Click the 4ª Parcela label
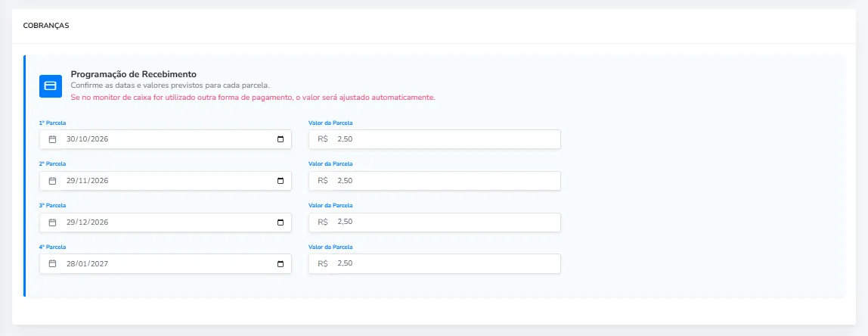The height and width of the screenshot is (336, 868). click(x=53, y=247)
